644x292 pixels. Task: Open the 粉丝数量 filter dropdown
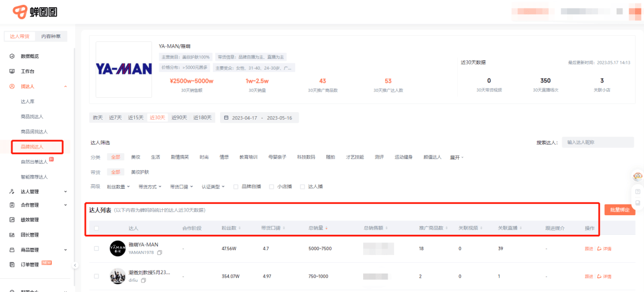pyautogui.click(x=118, y=187)
